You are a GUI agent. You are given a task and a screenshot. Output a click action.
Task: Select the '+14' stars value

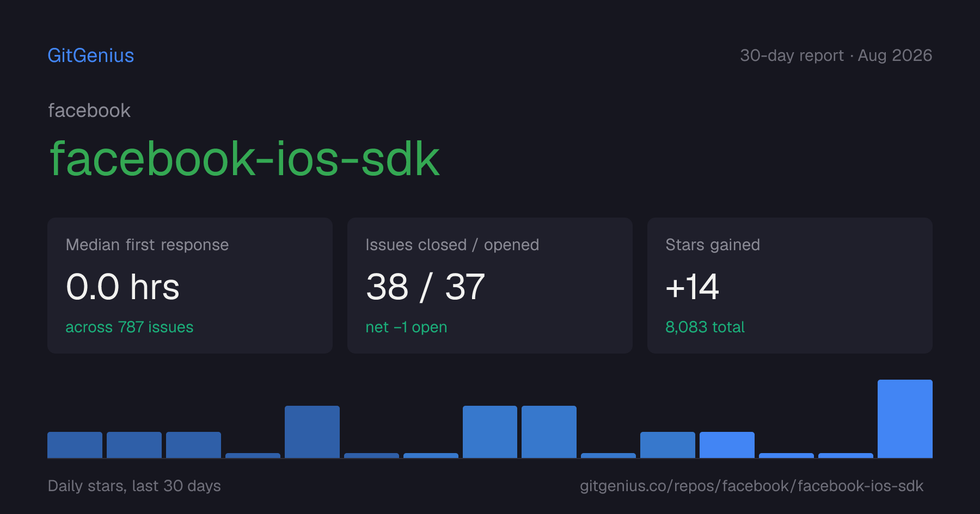(693, 287)
